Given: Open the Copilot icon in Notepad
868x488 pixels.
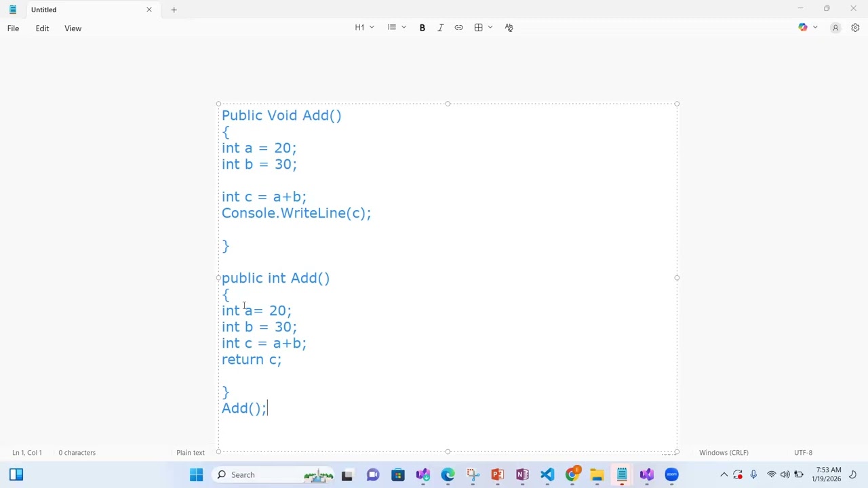Looking at the screenshot, I should (803, 28).
